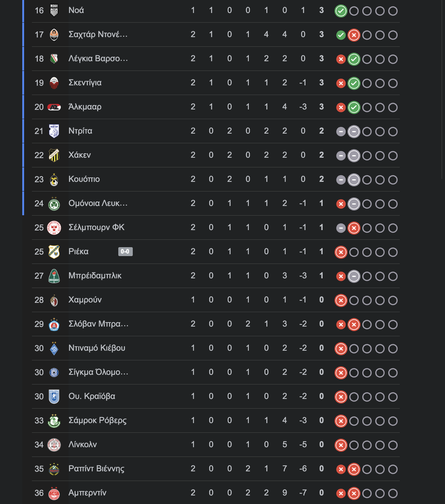Click Shakhtar's red loss form indicator
The image size is (445, 504).
(x=354, y=35)
